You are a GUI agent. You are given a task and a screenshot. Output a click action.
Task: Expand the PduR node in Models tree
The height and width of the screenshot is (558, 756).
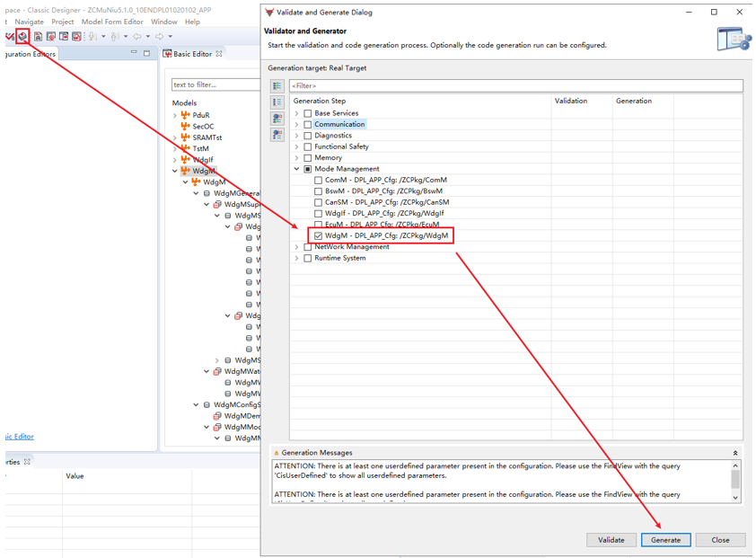click(174, 115)
